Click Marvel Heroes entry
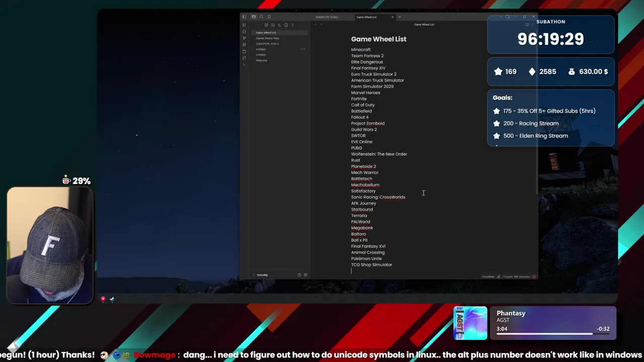Screen dimensions: 644x362 366,93
